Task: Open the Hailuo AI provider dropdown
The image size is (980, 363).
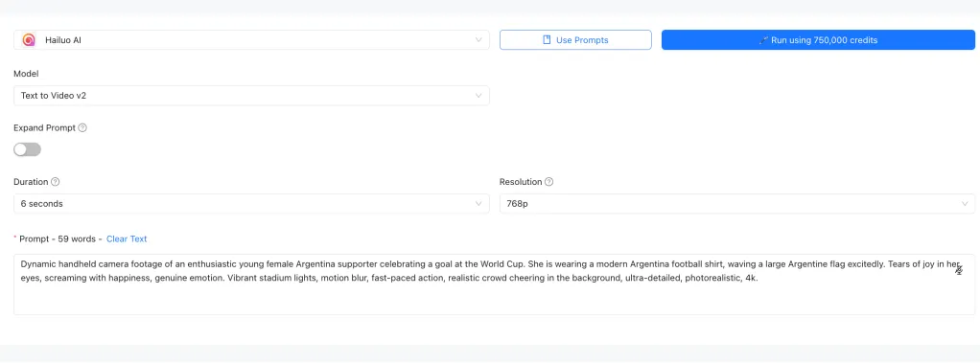Action: 251,40
